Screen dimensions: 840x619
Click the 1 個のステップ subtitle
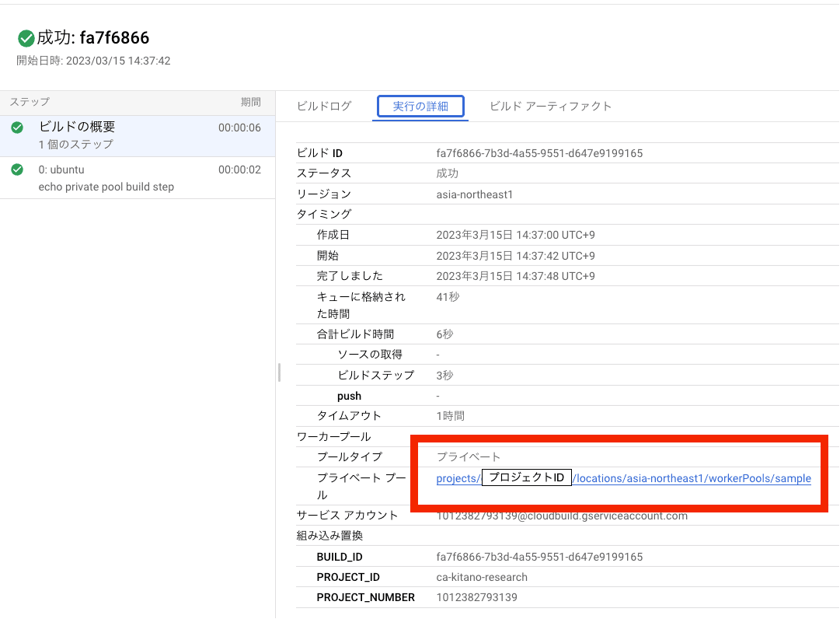(x=75, y=144)
